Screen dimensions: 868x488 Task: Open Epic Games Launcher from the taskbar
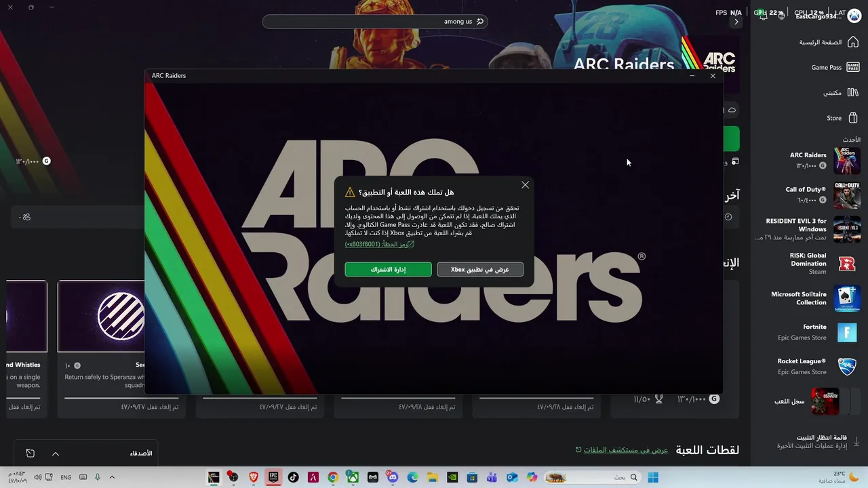point(273,477)
